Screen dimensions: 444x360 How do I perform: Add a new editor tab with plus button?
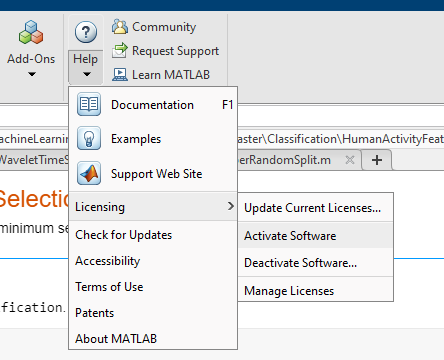tap(377, 160)
